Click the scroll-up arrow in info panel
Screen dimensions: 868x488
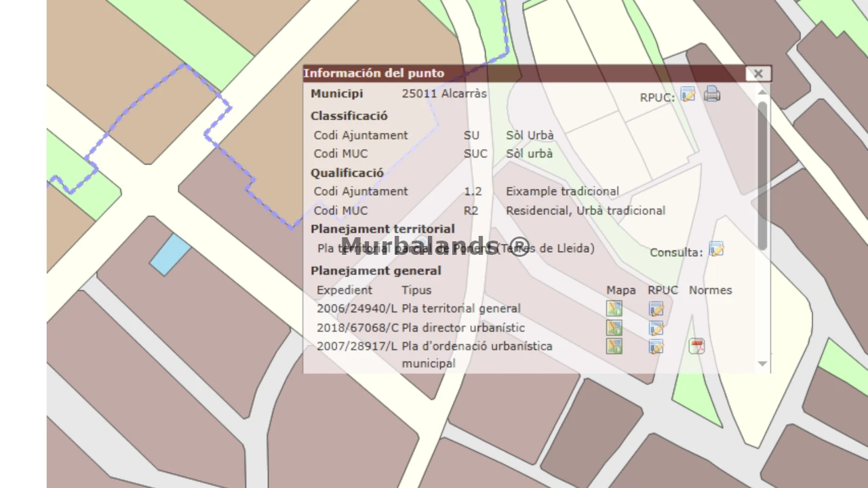762,91
